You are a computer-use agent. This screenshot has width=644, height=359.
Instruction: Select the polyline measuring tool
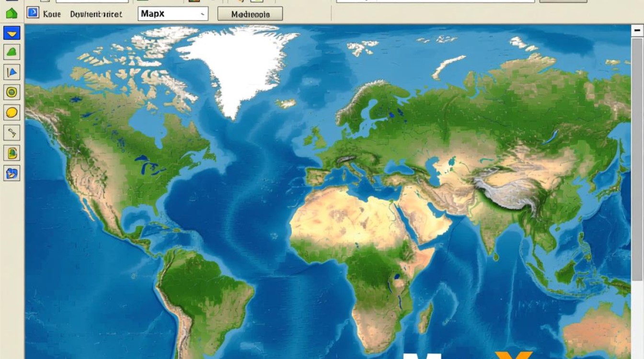pyautogui.click(x=11, y=132)
